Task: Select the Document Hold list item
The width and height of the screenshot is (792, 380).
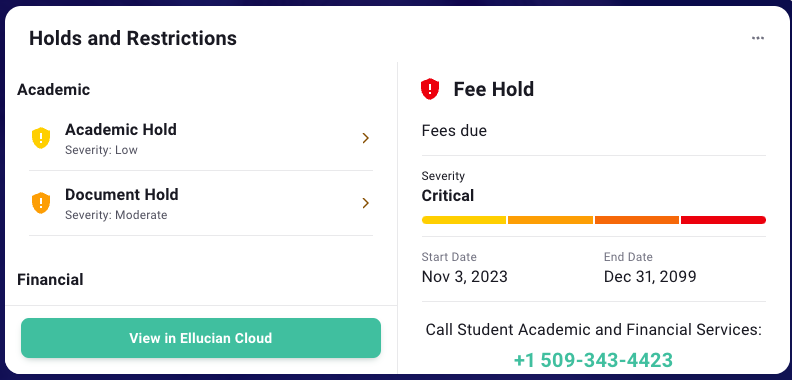Action: (x=201, y=204)
